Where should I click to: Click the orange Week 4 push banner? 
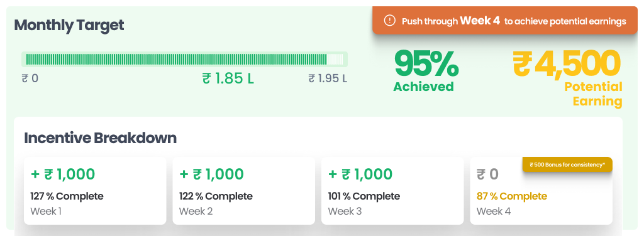point(505,20)
